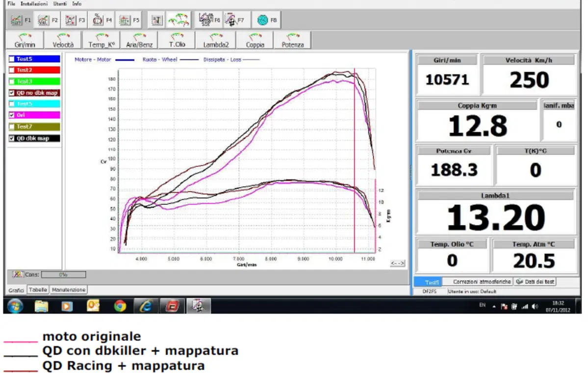Image resolution: width=588 pixels, height=373 pixels.
Task: Open the File menu
Action: click(11, 4)
